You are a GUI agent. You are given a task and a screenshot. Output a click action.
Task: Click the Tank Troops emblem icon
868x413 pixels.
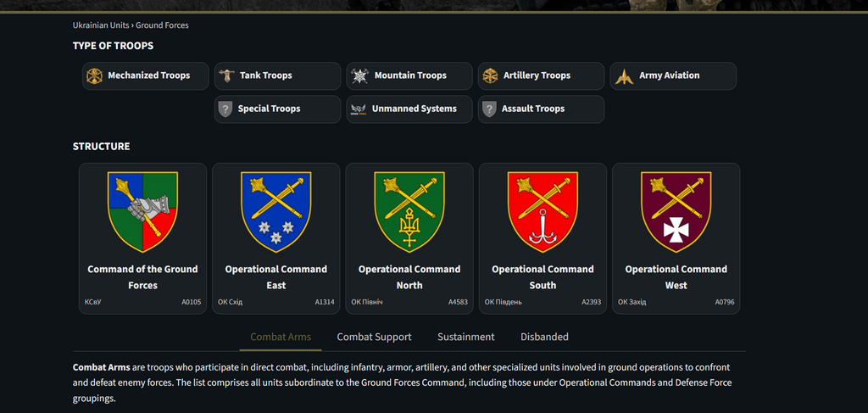click(226, 75)
